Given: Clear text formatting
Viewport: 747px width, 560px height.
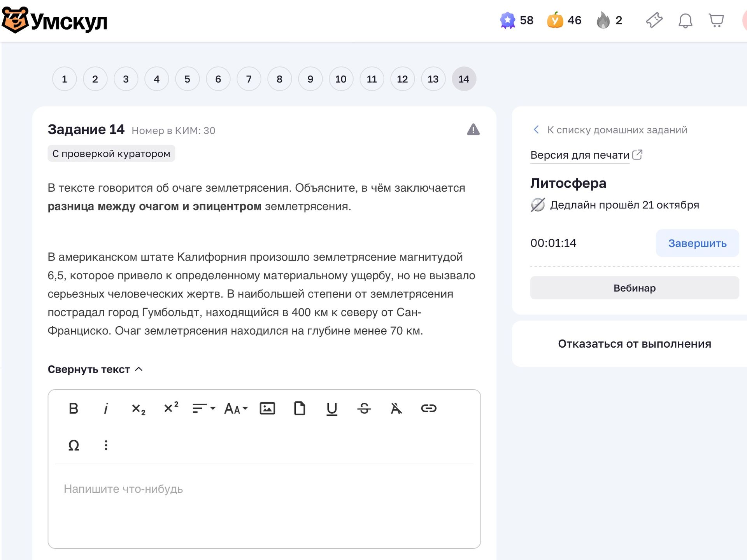Looking at the screenshot, I should [396, 408].
